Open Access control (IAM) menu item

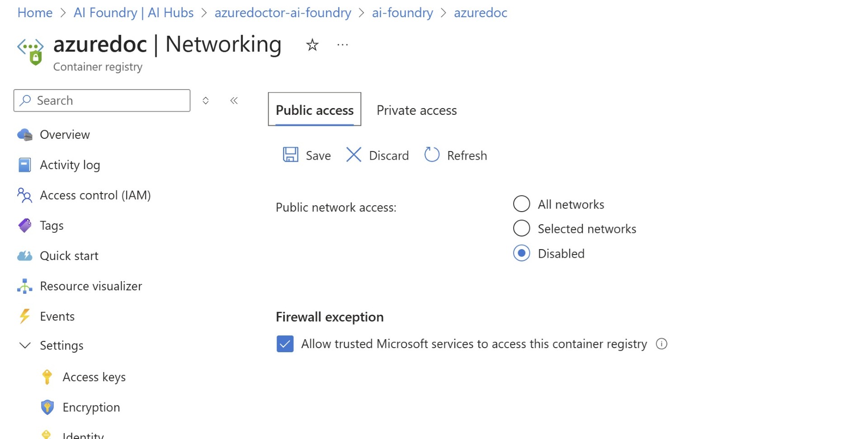tap(95, 195)
